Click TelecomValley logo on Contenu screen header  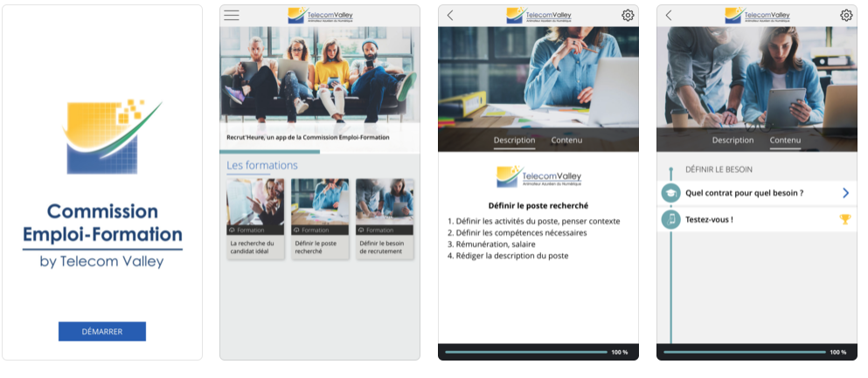pyautogui.click(x=757, y=16)
